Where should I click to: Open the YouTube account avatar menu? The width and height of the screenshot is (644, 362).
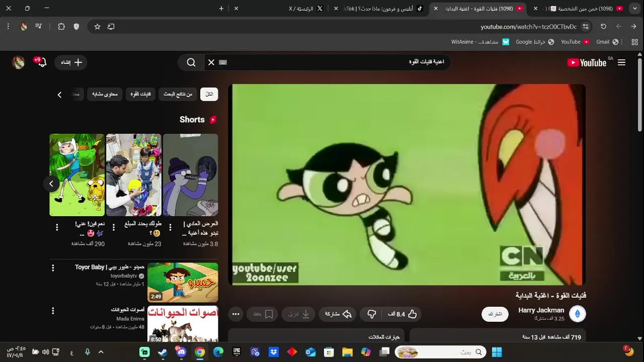[19, 62]
